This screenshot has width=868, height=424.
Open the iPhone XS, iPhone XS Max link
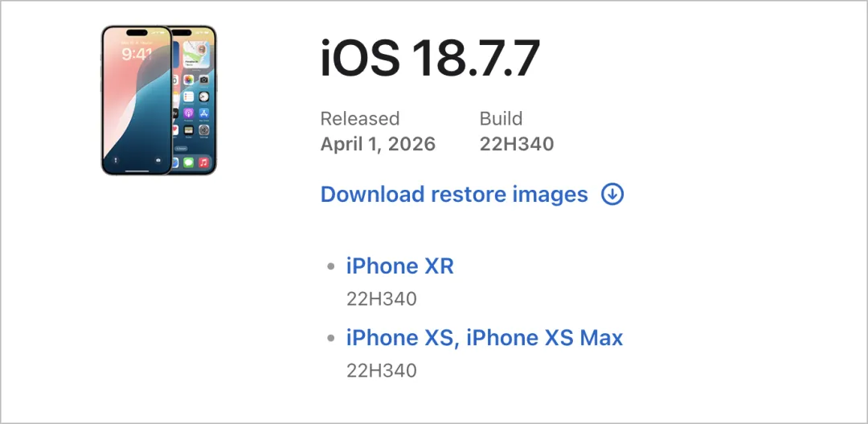(484, 337)
